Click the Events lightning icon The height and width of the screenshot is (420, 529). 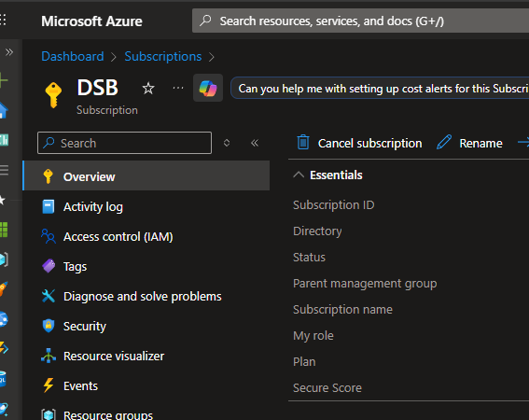[x=49, y=385]
